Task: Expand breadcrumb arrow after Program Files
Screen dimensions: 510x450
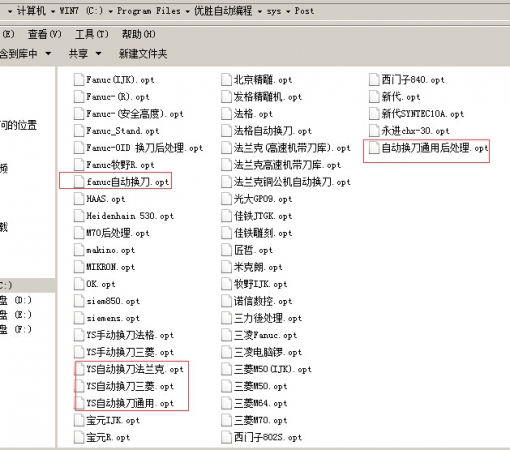Action: pos(187,11)
